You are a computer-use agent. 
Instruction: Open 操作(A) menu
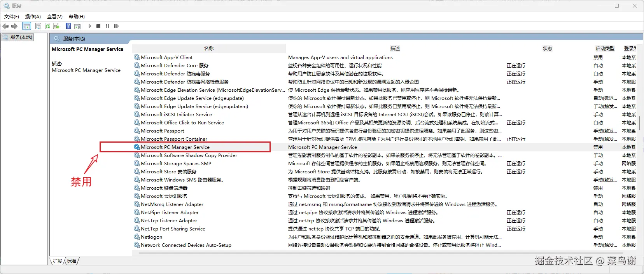[x=33, y=16]
